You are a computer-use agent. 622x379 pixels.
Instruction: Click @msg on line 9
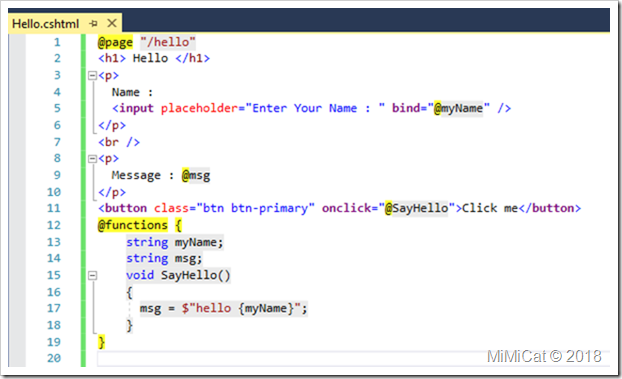(x=196, y=175)
